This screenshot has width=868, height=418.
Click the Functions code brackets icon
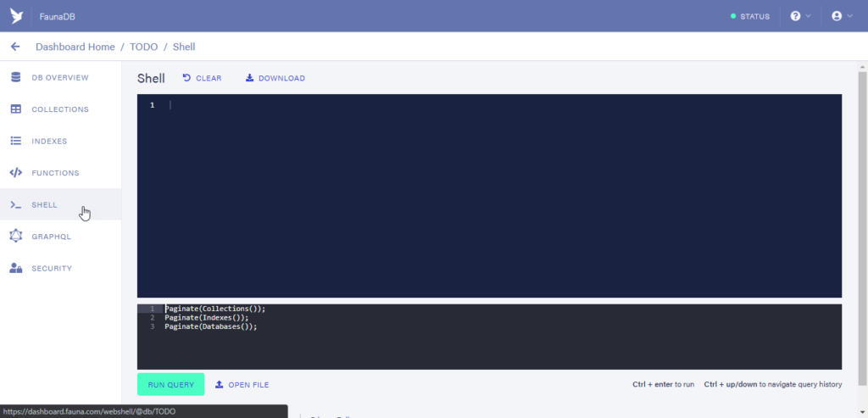16,173
